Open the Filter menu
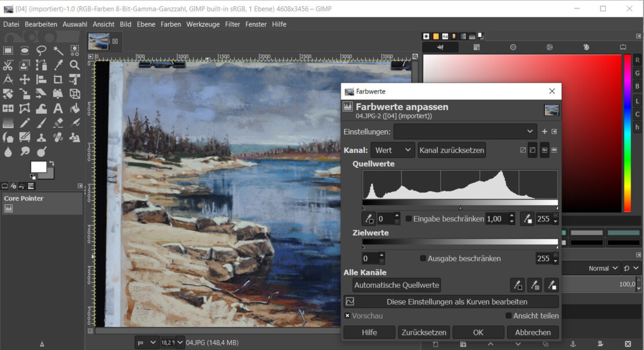The image size is (644, 350). click(232, 24)
